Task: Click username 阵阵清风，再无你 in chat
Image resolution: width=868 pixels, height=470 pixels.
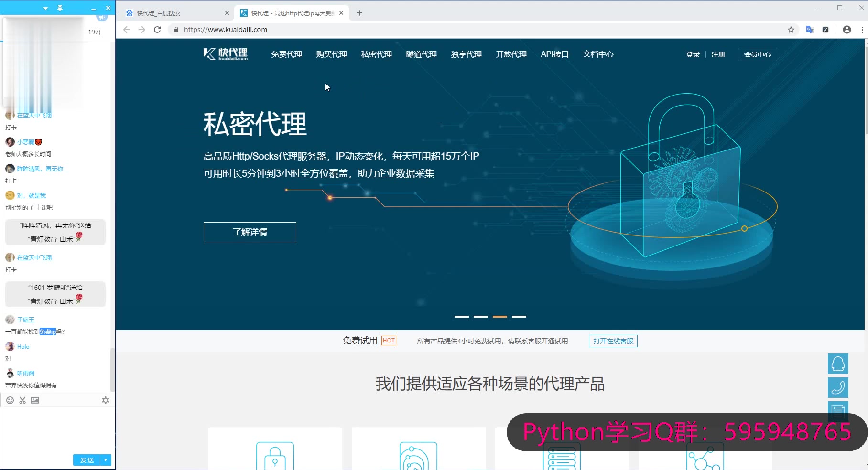Action: (40, 169)
